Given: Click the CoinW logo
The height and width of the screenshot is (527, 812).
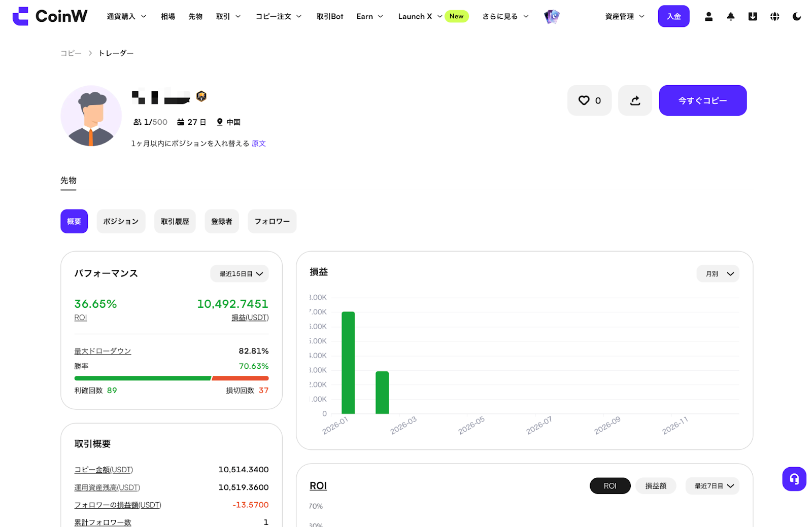Looking at the screenshot, I should point(50,16).
